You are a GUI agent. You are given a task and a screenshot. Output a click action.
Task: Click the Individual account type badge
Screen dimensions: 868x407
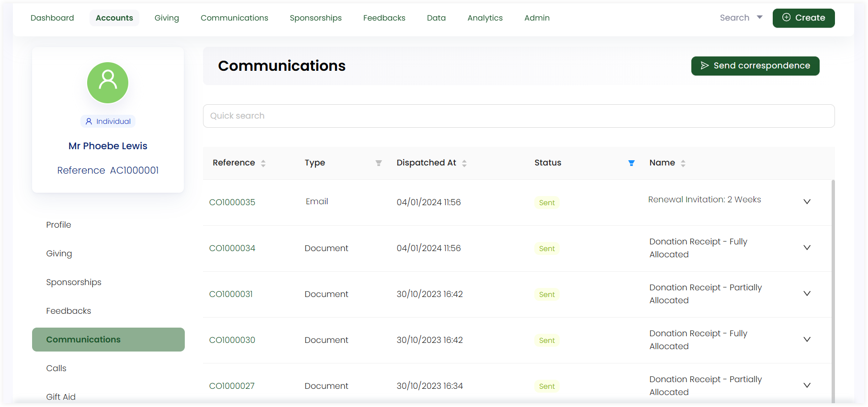[x=108, y=121]
